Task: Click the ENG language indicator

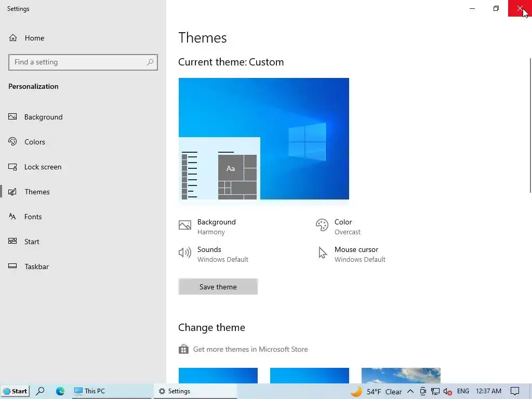Action: [463, 391]
